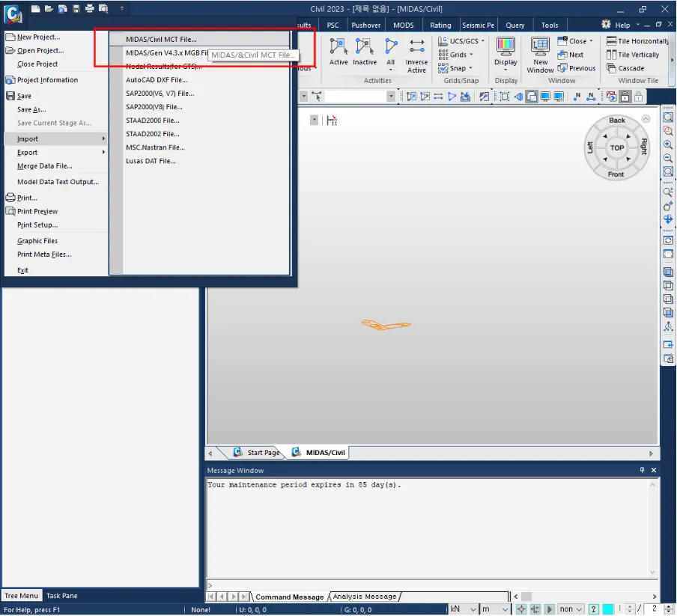Viewport: 677px width, 616px height.
Task: Click the Print icon in quick access toolbar
Action: pos(89,9)
